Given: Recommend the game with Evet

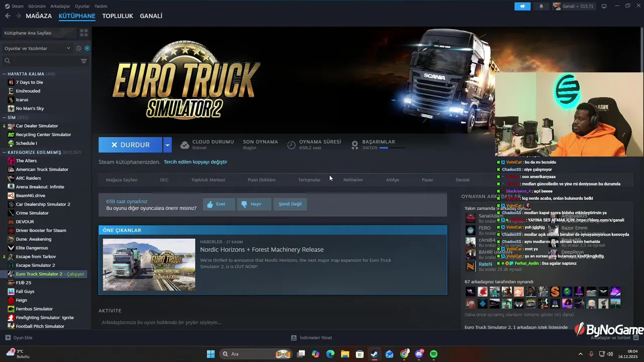Looking at the screenshot, I should coord(219,204).
